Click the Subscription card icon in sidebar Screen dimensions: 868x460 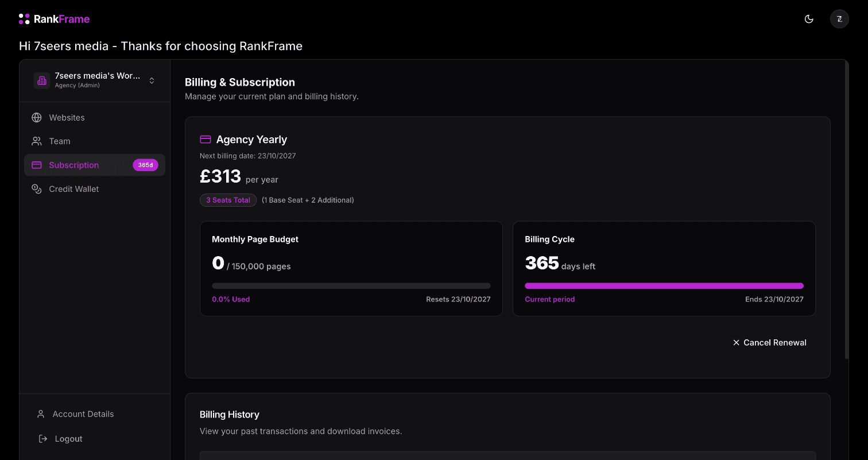tap(37, 165)
